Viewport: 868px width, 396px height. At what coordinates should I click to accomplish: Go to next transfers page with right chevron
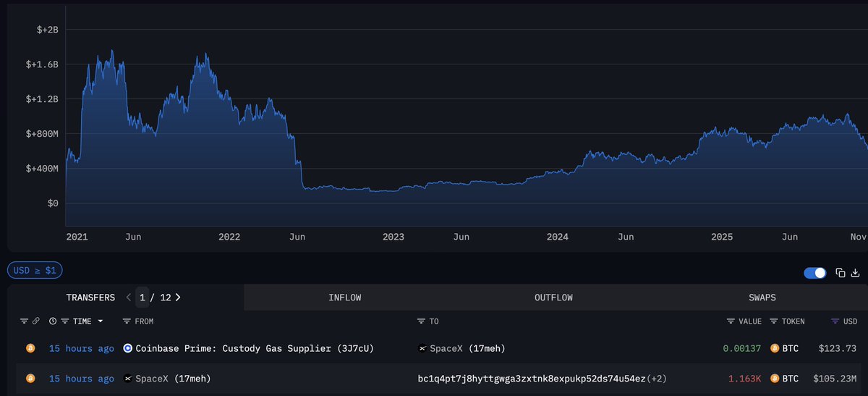[x=178, y=297]
